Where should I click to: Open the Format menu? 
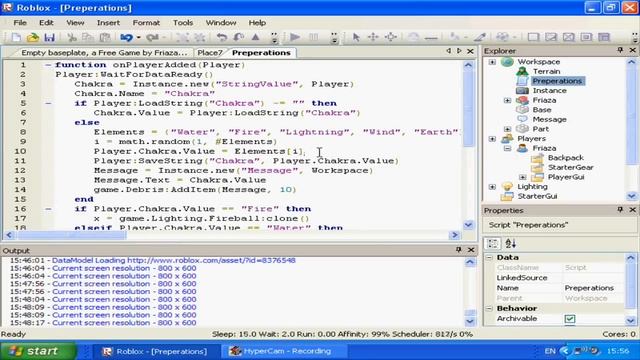(x=146, y=23)
